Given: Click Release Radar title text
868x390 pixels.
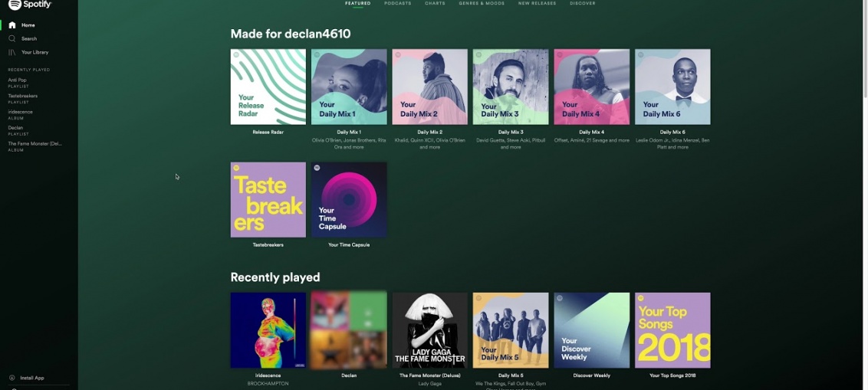Looking at the screenshot, I should pyautogui.click(x=268, y=133).
